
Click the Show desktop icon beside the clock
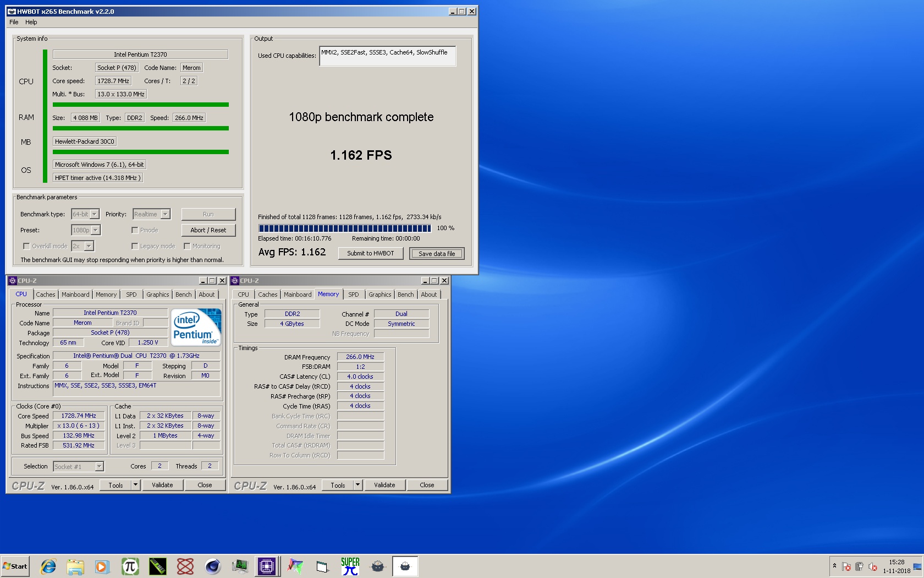(917, 566)
